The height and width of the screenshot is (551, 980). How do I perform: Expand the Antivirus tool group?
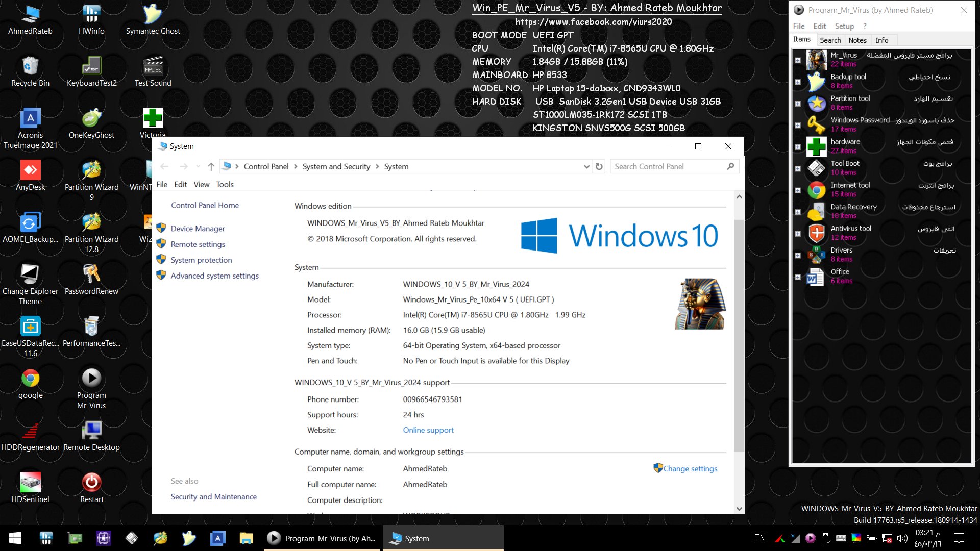tap(798, 234)
